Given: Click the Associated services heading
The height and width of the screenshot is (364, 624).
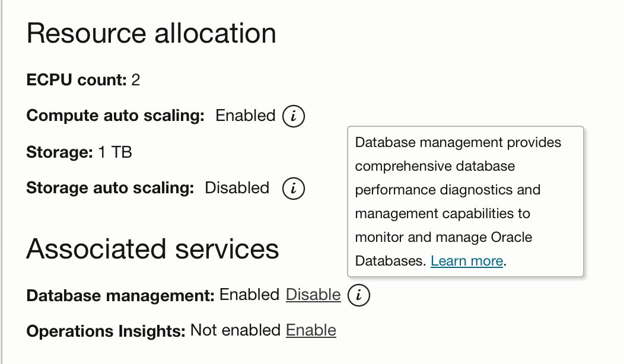Looking at the screenshot, I should 152,248.
